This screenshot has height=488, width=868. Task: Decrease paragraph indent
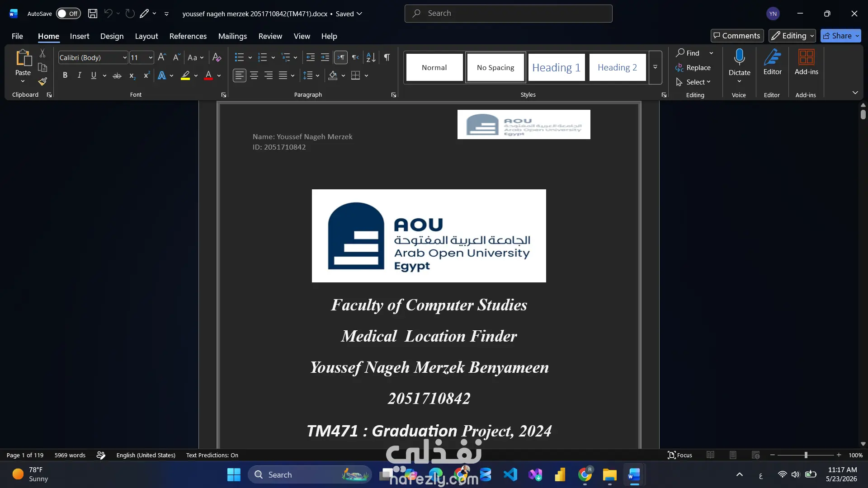coord(311,57)
